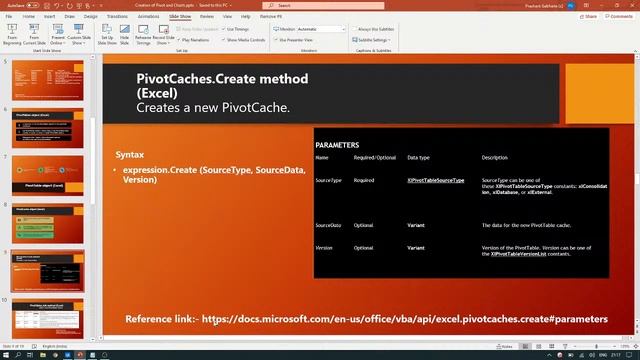This screenshot has height=360, width=640.
Task: Open Task View on taskbar
Action: (30, 355)
